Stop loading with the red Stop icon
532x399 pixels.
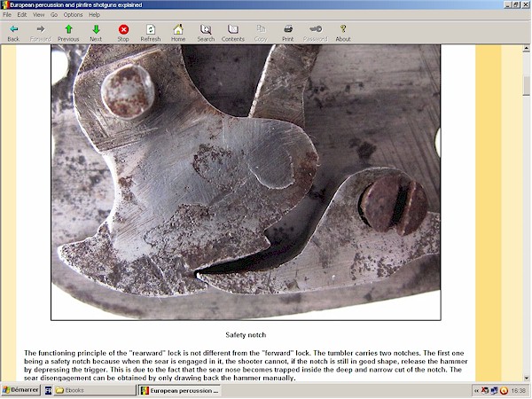pyautogui.click(x=123, y=33)
